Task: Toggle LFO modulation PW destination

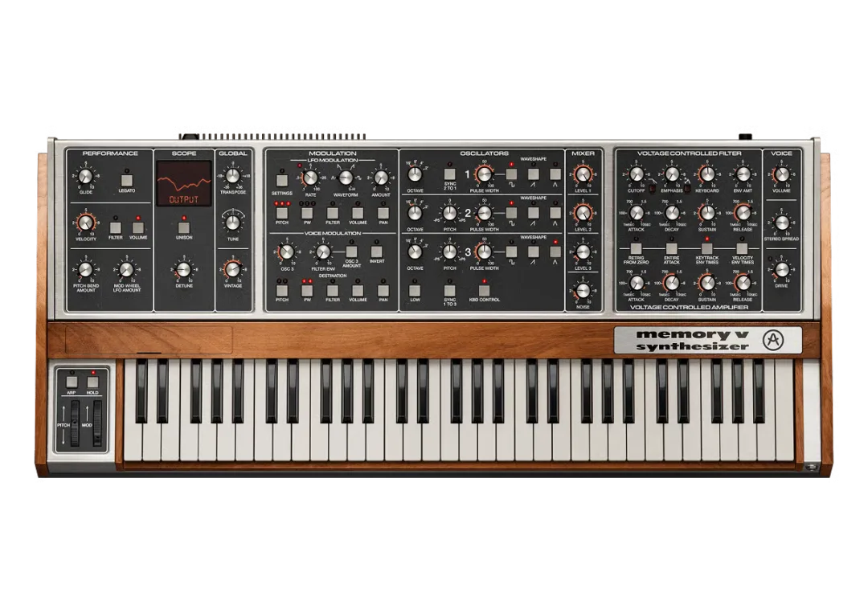Action: [307, 213]
